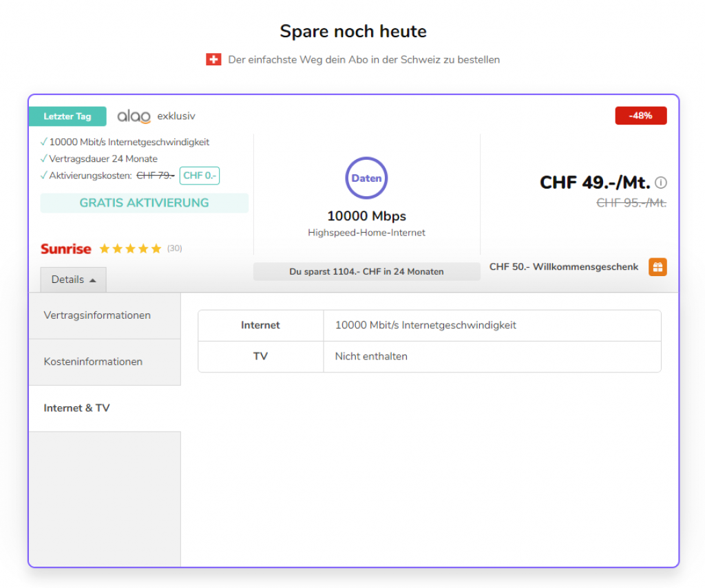
Task: Click the Sunrise provider logo
Action: 65,249
